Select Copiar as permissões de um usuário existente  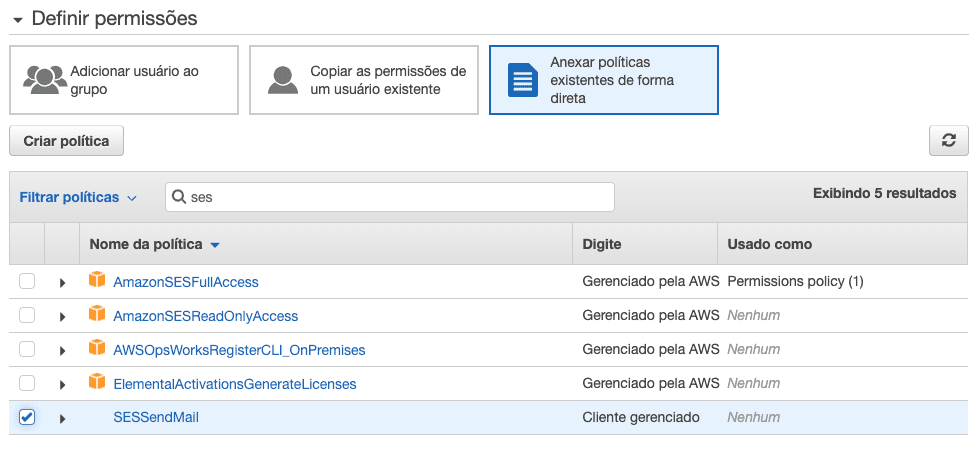(363, 80)
